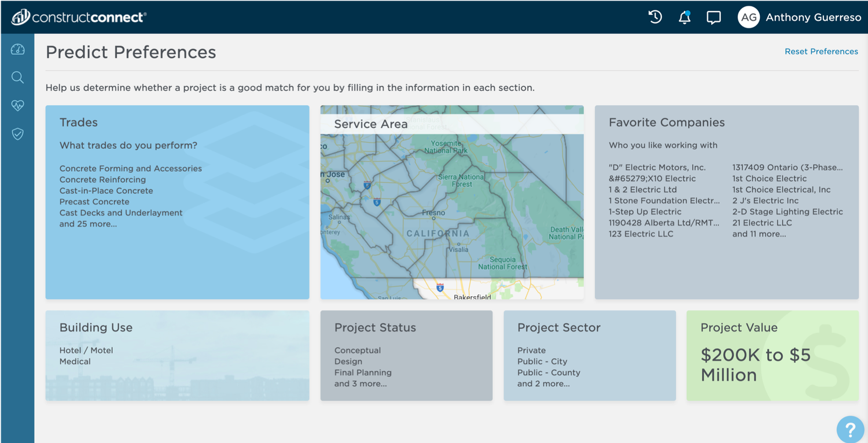Image resolution: width=868 pixels, height=443 pixels.
Task: Open the search magnifier sidebar icon
Action: [17, 77]
